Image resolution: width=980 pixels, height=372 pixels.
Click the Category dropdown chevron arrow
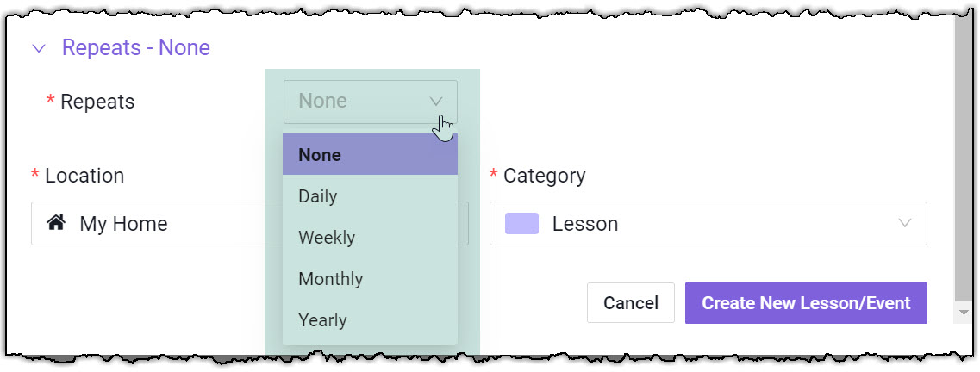[x=904, y=224]
